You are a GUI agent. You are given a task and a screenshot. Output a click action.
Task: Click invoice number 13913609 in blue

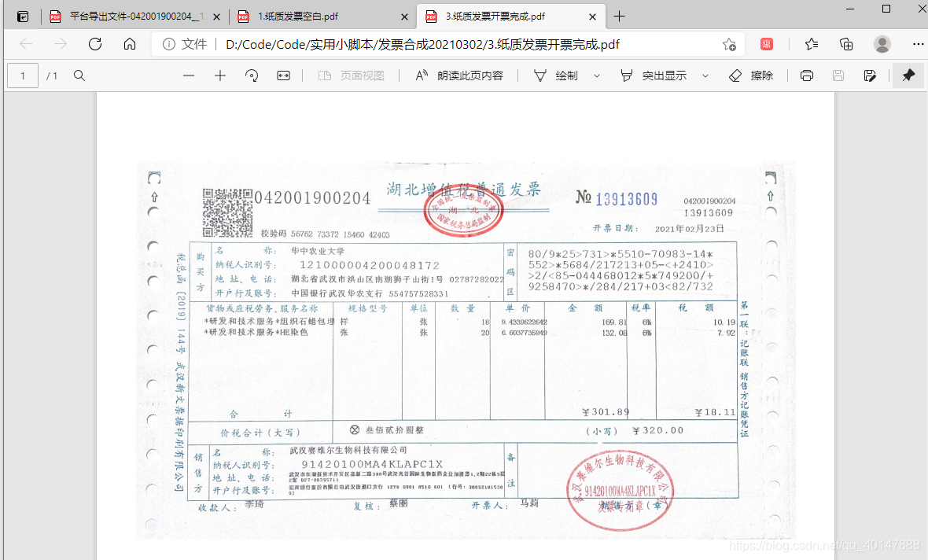[x=627, y=199]
